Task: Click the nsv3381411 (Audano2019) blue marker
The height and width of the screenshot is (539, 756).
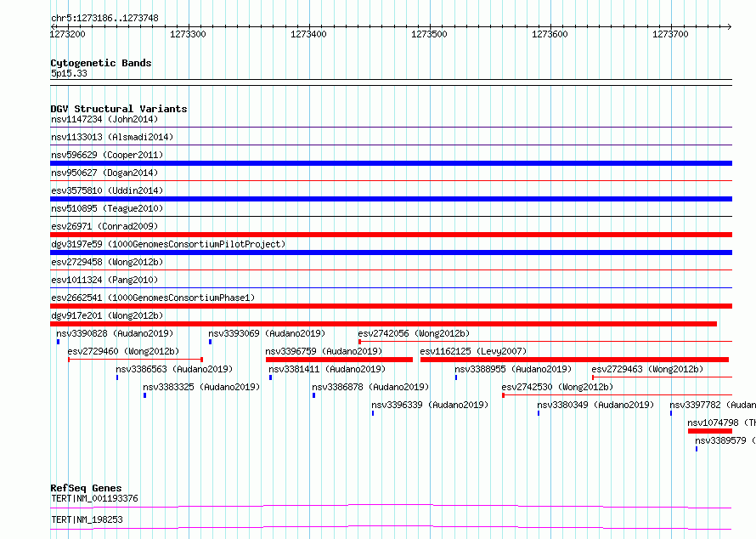Action: pyautogui.click(x=270, y=377)
